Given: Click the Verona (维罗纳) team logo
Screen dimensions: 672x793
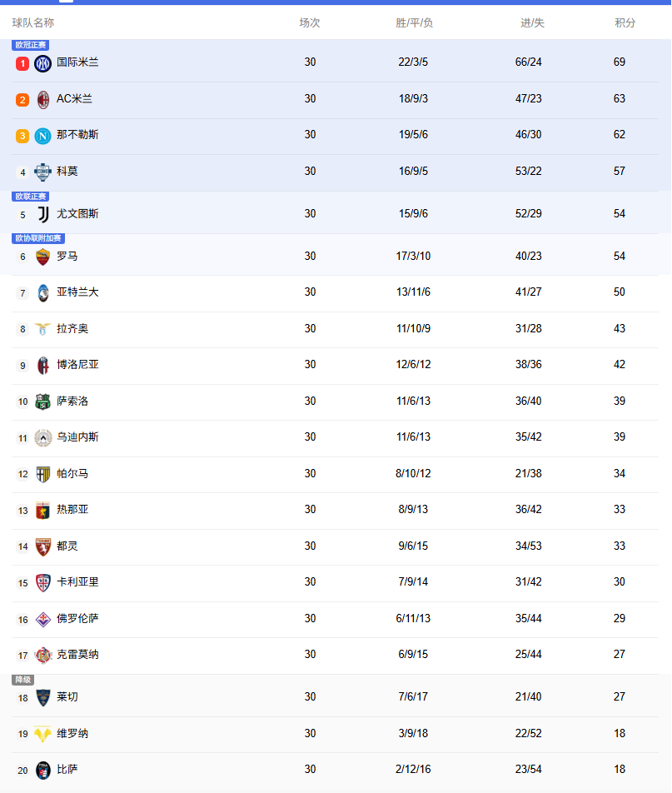Looking at the screenshot, I should 43,734.
